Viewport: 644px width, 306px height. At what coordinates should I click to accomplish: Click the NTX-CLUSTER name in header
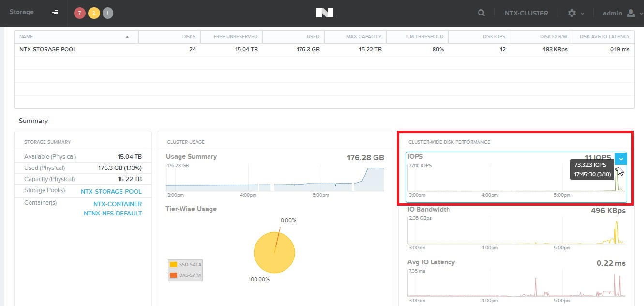526,13
